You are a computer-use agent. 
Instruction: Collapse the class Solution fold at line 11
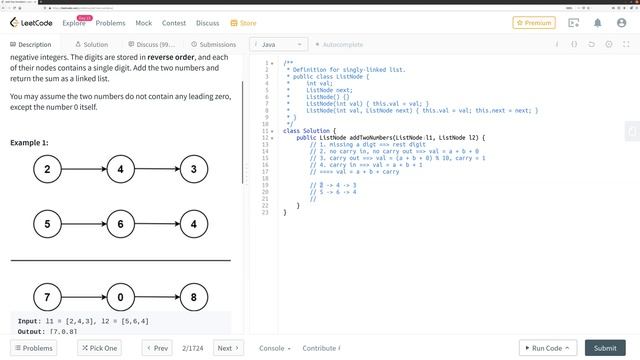point(272,131)
